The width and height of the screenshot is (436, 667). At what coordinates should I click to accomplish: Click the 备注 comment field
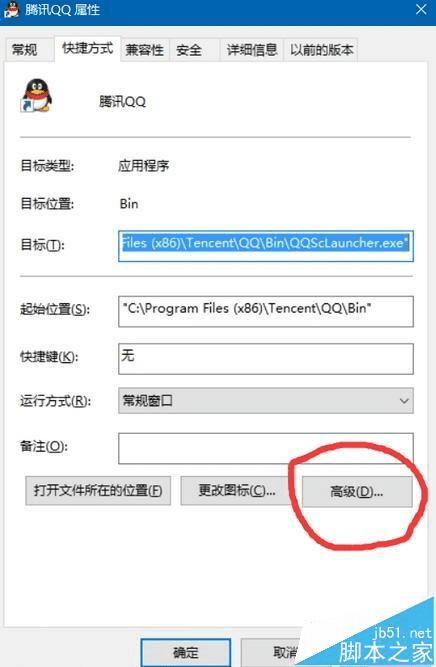266,448
